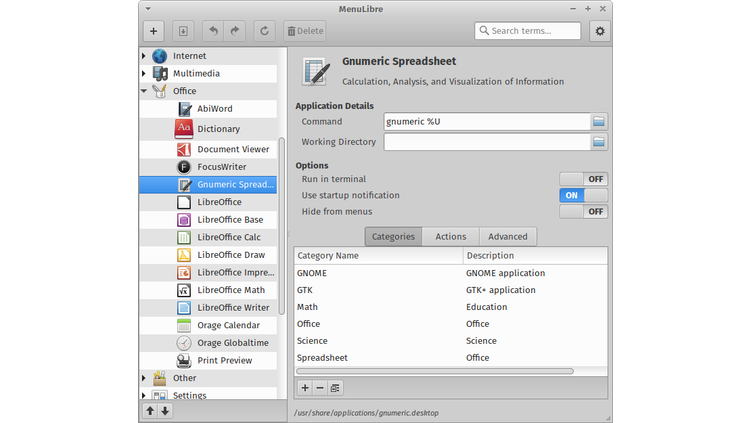Click the undo arrow icon

click(x=214, y=31)
